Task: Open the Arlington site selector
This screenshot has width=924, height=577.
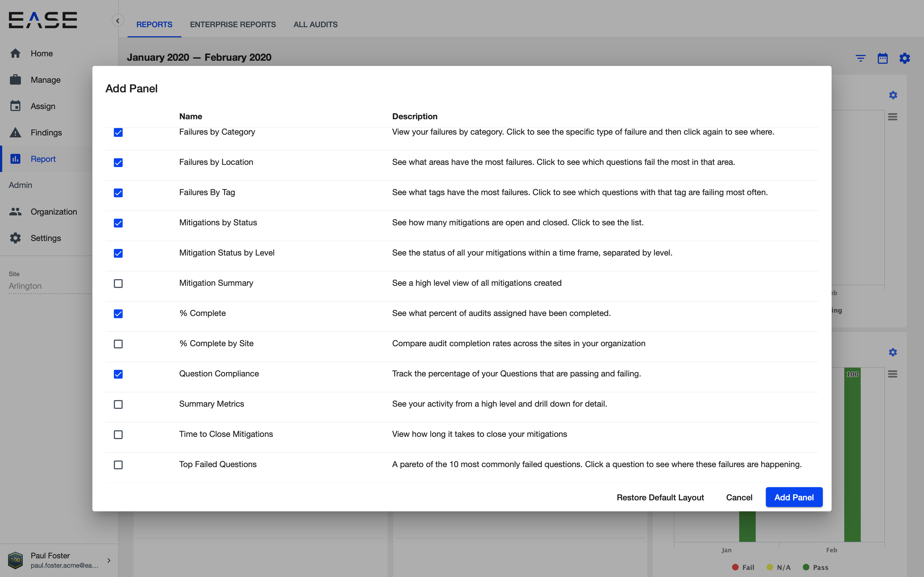Action: pos(50,286)
